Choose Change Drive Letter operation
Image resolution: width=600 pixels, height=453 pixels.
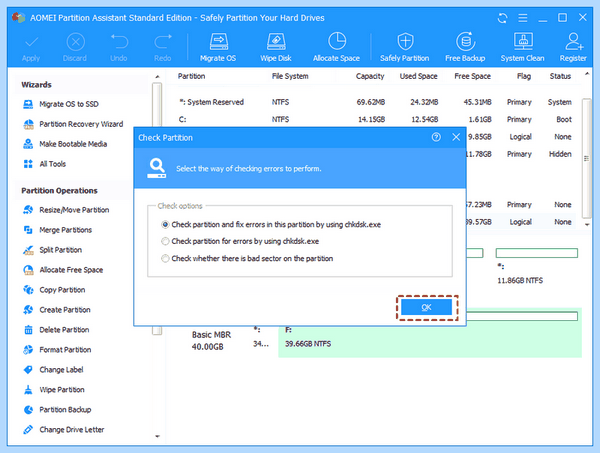tap(64, 430)
